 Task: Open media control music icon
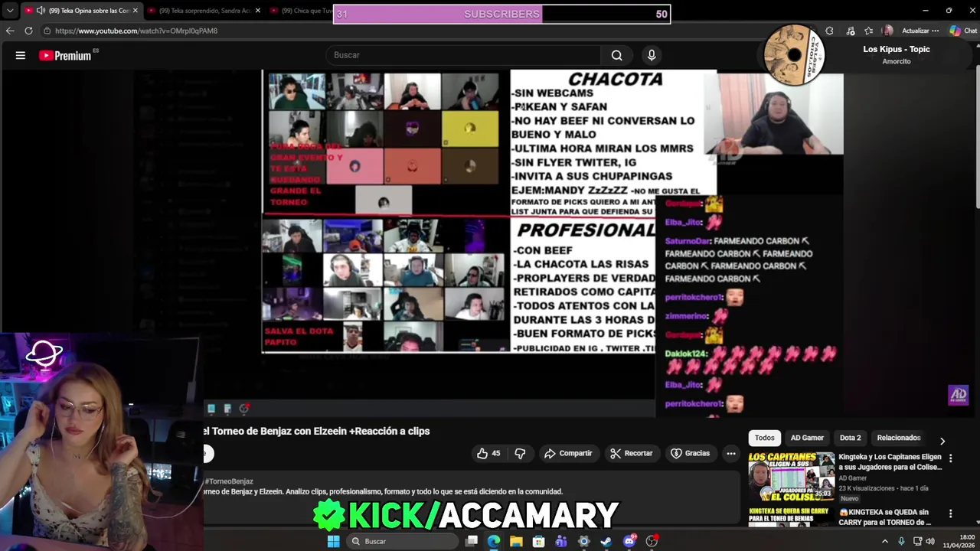coord(851,31)
